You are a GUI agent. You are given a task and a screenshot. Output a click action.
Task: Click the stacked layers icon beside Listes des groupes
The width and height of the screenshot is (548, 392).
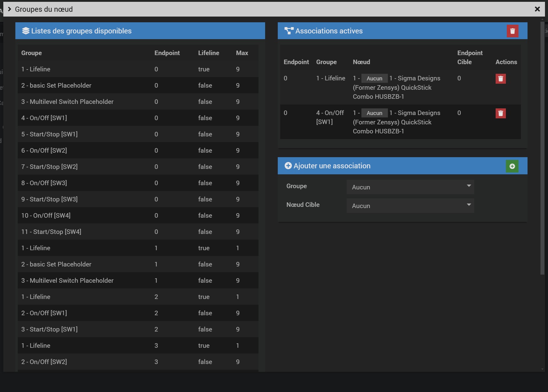click(26, 31)
